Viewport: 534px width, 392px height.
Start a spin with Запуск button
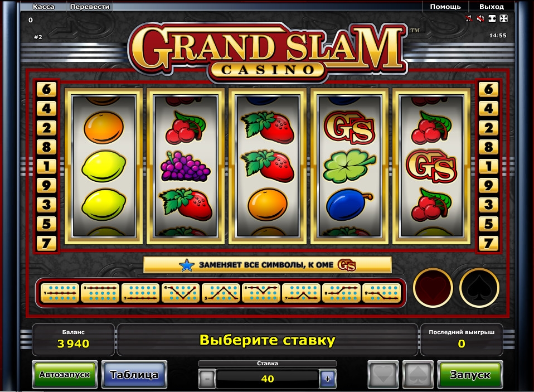[470, 375]
